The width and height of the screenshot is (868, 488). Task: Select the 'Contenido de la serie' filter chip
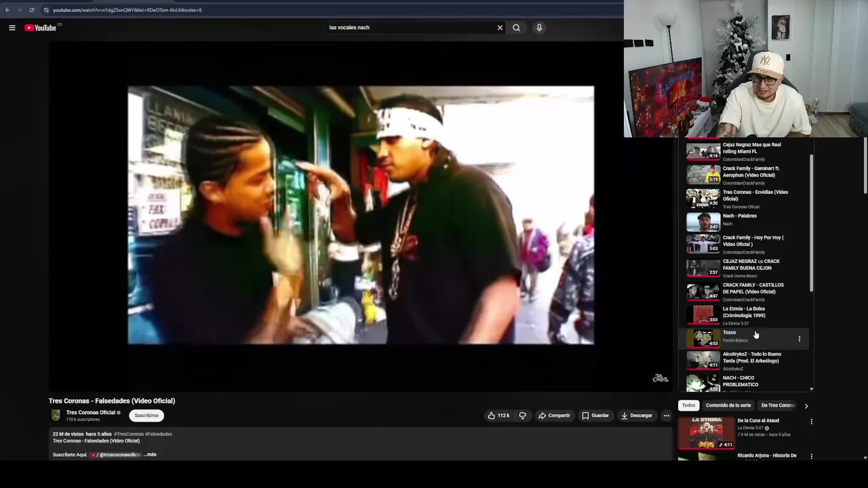[x=728, y=405]
